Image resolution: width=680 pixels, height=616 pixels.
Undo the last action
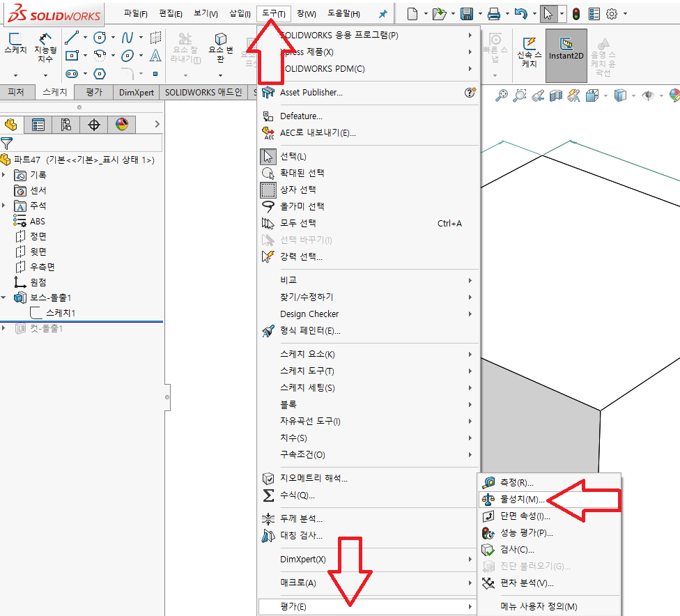521,14
